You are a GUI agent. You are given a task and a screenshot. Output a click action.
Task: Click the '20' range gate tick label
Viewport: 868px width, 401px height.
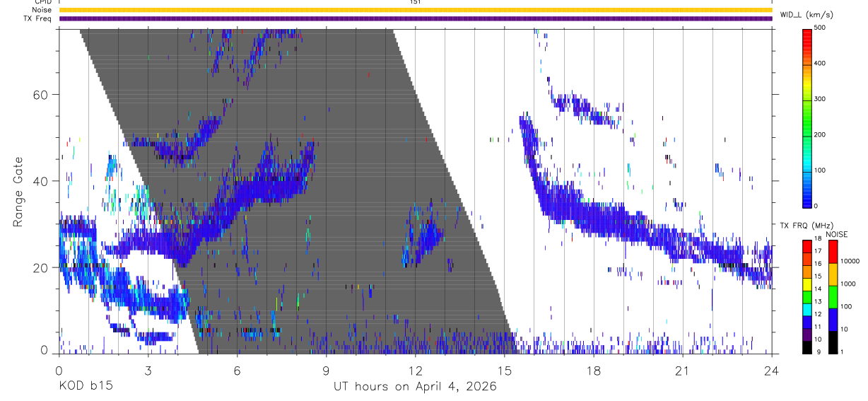click(x=42, y=268)
